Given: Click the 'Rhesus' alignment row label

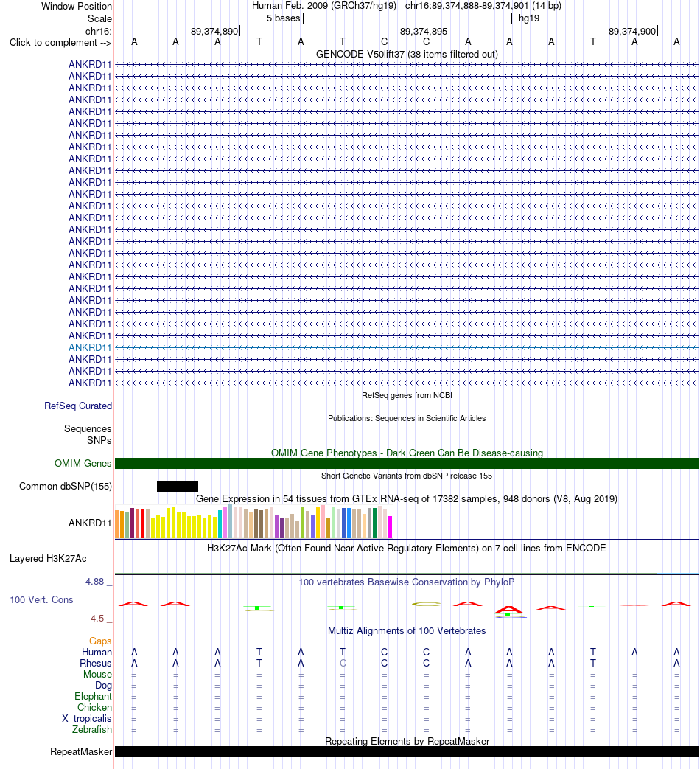Looking at the screenshot, I should (x=96, y=663).
